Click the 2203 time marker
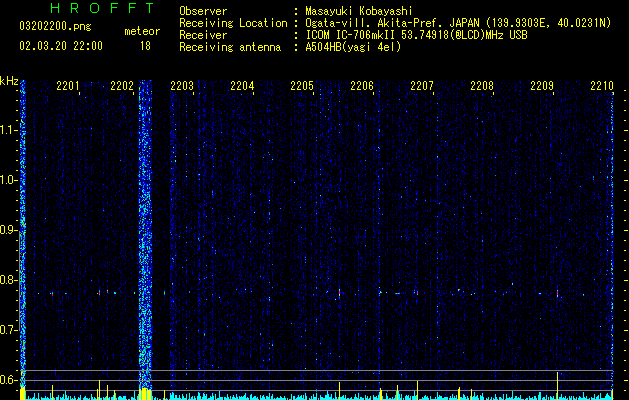Screen dimensions: 629x400 click(182, 86)
